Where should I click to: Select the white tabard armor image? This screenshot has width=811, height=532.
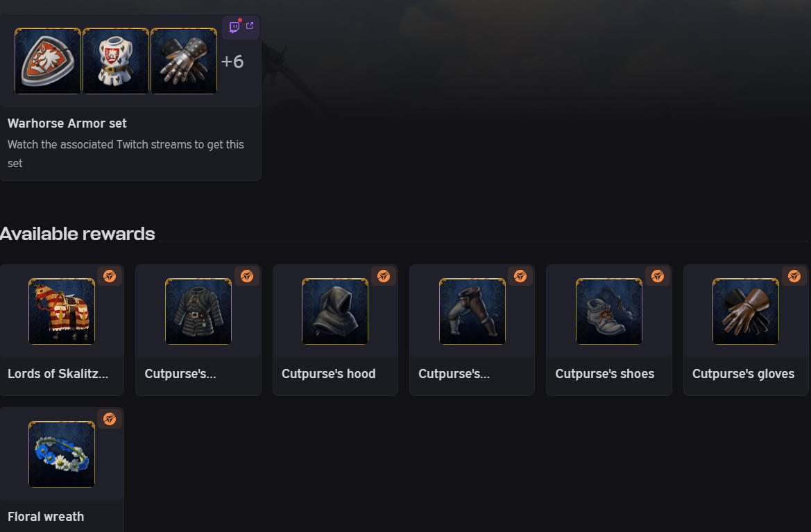116,61
